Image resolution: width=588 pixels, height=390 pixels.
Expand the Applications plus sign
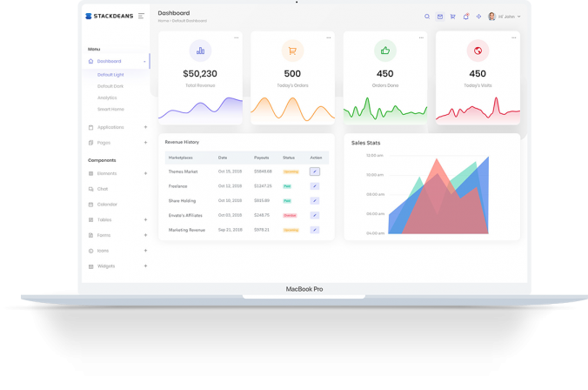[145, 127]
